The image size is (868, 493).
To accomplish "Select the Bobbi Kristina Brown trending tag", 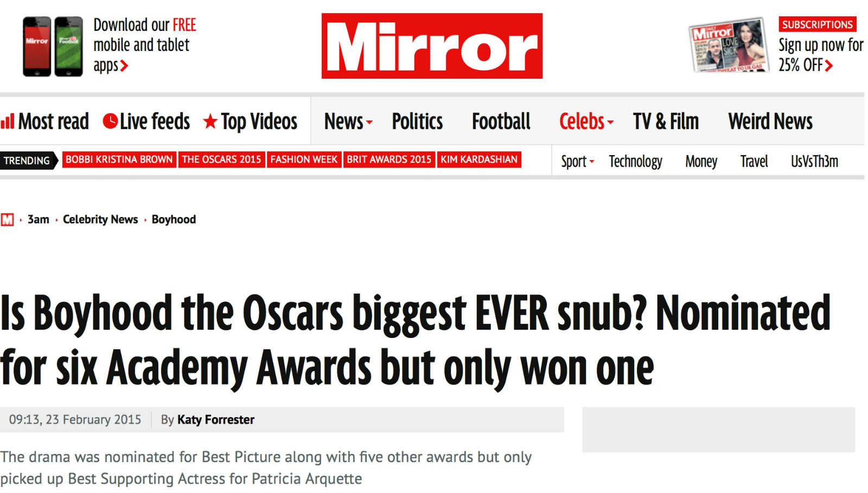I will coord(119,159).
